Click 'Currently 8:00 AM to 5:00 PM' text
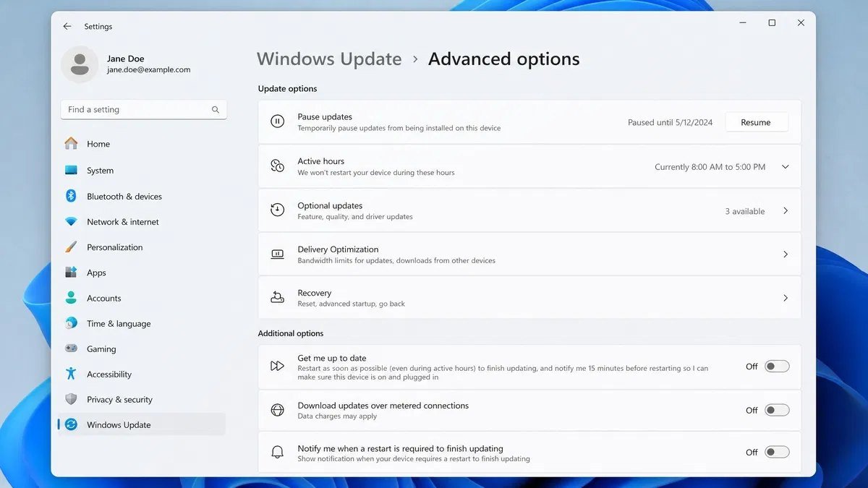The height and width of the screenshot is (488, 868). pos(710,167)
